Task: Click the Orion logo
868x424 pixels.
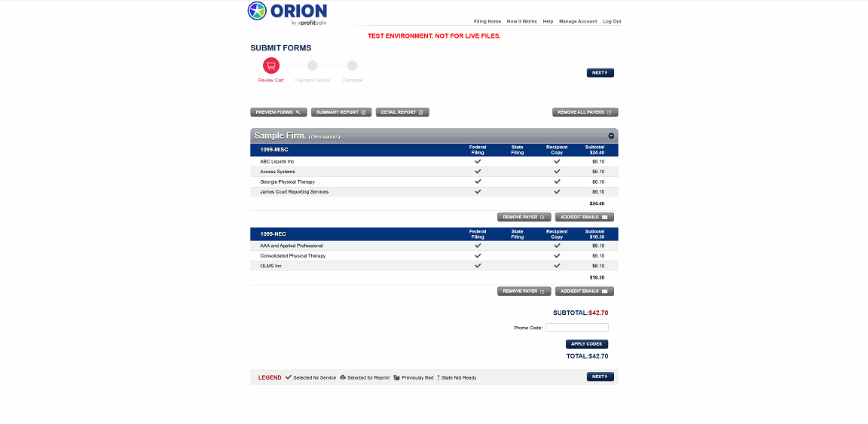Action: tap(287, 14)
